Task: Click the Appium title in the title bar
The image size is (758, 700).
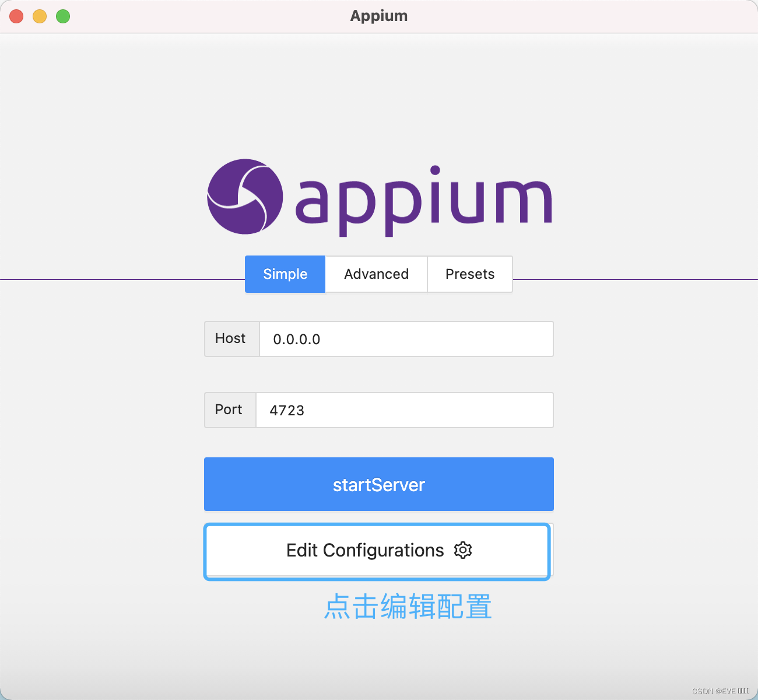Action: (x=378, y=16)
